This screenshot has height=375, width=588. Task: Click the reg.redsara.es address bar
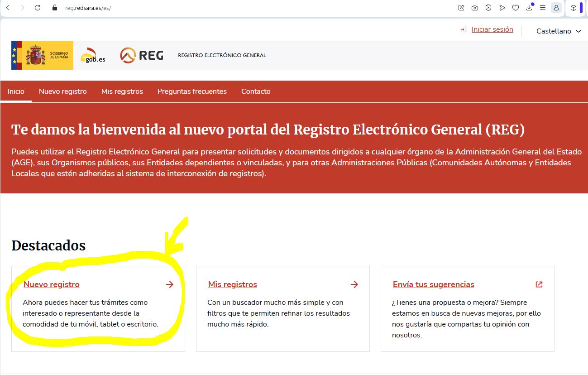pos(88,8)
